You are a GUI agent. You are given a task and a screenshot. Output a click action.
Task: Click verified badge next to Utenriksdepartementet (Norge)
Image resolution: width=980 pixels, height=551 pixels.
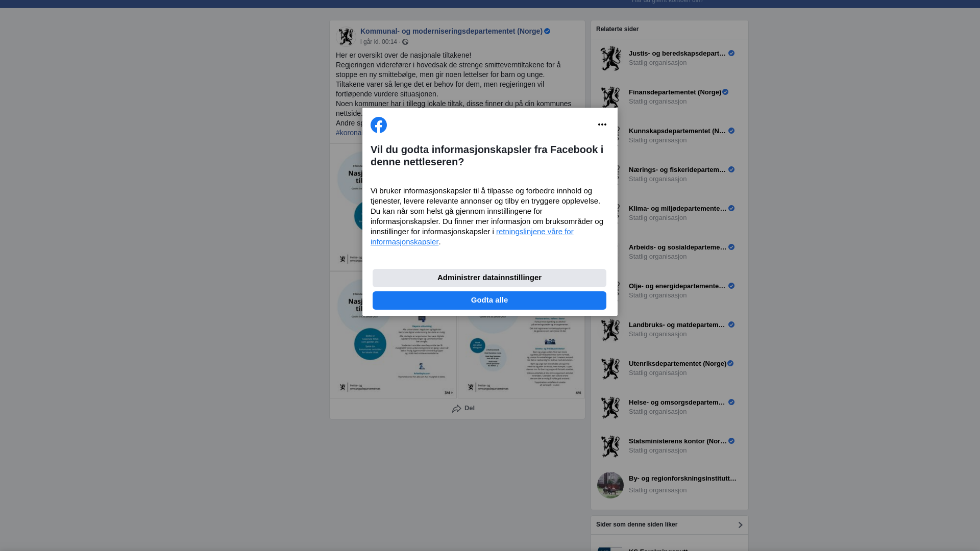coord(730,364)
